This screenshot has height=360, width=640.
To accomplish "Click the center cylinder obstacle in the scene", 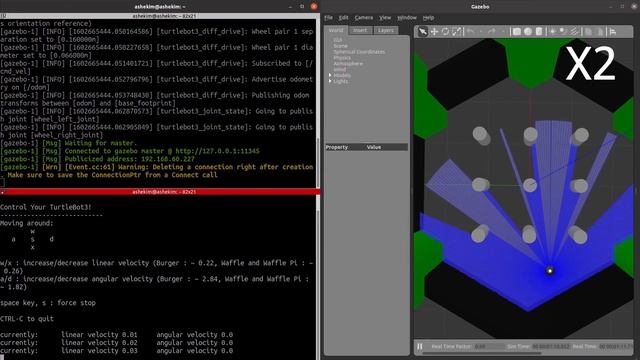I will [530, 185].
